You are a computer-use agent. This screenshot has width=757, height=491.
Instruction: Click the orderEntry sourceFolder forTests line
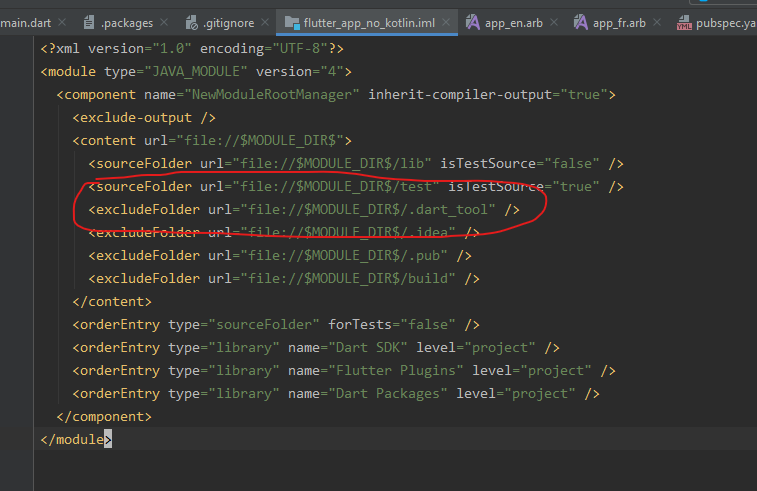[x=276, y=325]
